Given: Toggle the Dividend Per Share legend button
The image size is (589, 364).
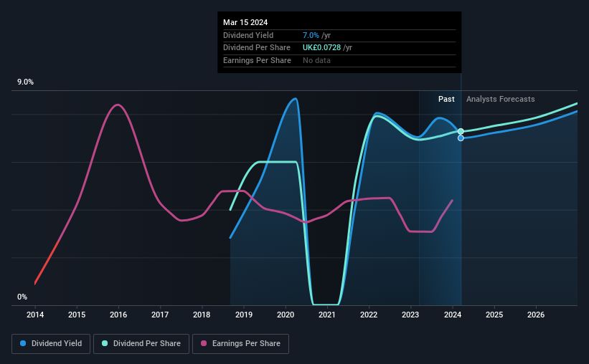Looking at the screenshot, I should point(141,344).
